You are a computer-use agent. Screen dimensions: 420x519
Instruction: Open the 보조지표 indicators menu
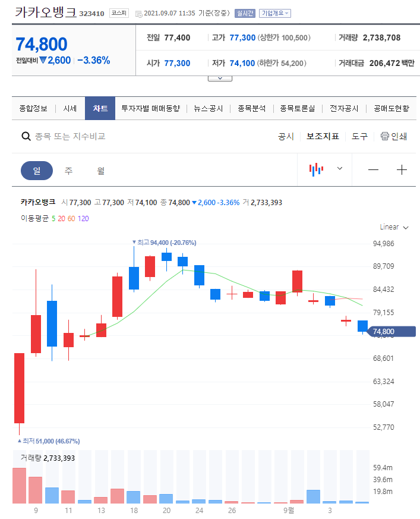click(x=323, y=136)
